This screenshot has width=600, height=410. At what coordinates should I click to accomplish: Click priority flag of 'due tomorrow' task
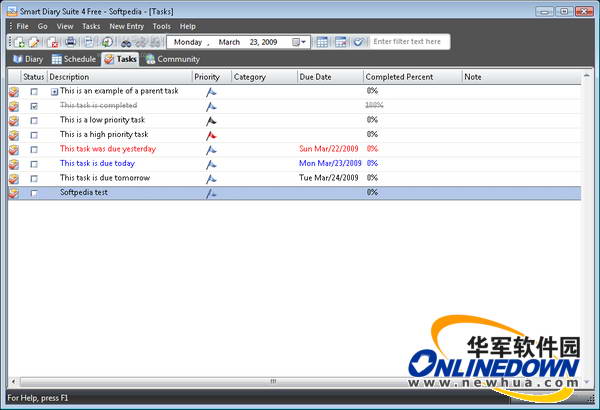(x=211, y=178)
